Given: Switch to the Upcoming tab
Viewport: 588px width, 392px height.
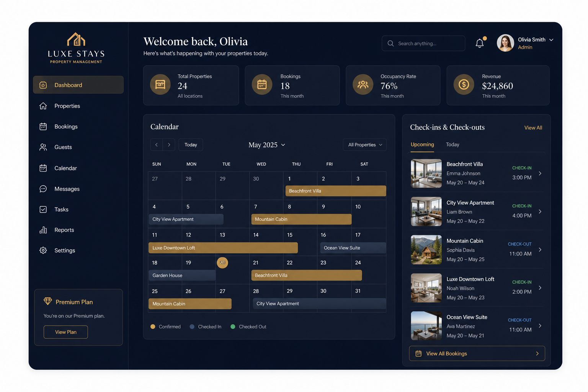Looking at the screenshot, I should click(422, 145).
